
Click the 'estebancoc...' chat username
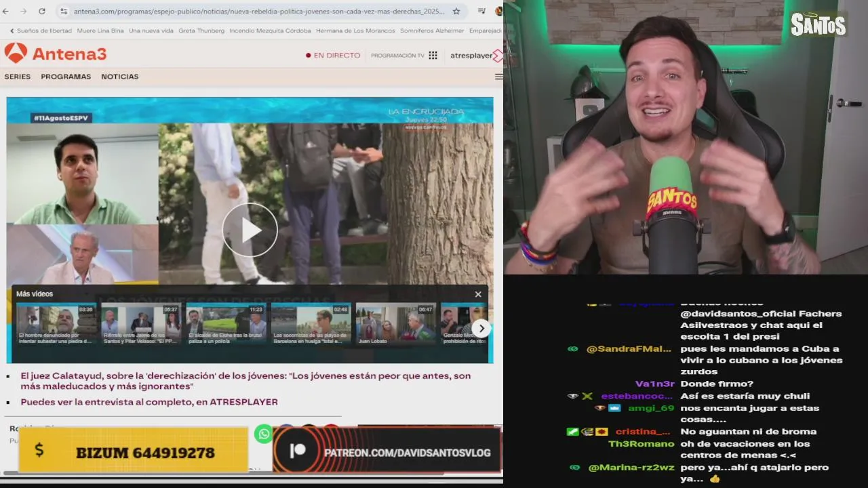(x=638, y=396)
